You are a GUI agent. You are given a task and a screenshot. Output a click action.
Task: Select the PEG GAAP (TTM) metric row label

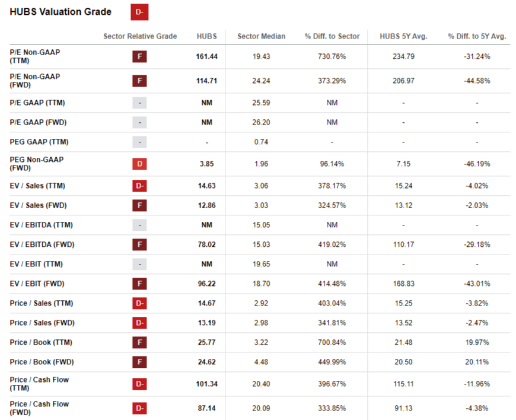coord(39,142)
